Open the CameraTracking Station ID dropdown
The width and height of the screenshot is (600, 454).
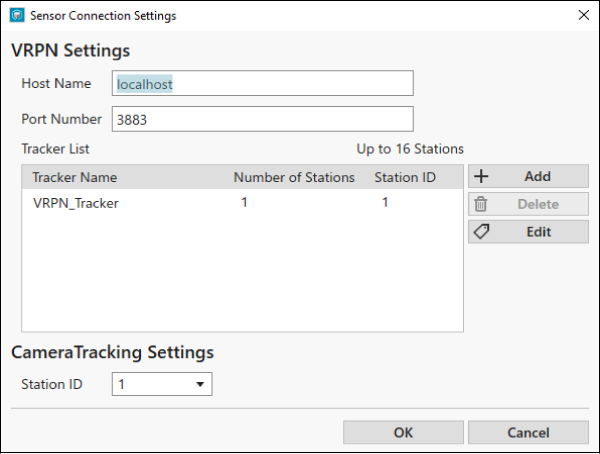point(162,384)
